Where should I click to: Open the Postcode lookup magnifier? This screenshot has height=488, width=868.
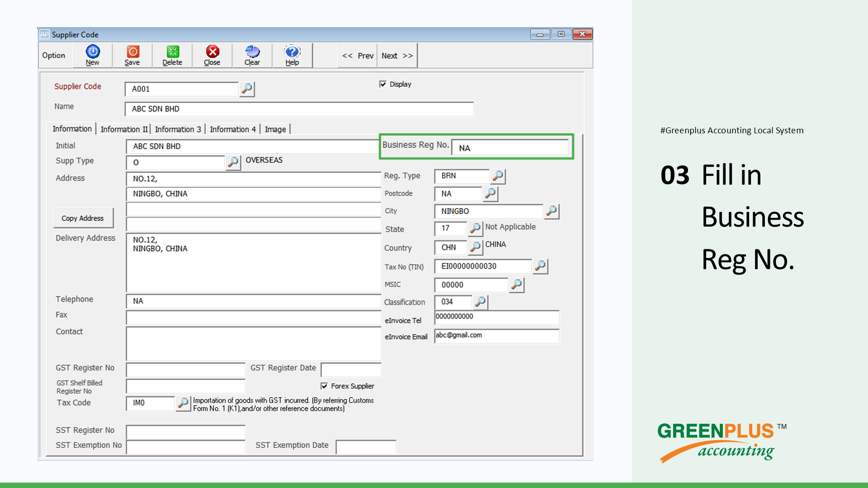[491, 194]
